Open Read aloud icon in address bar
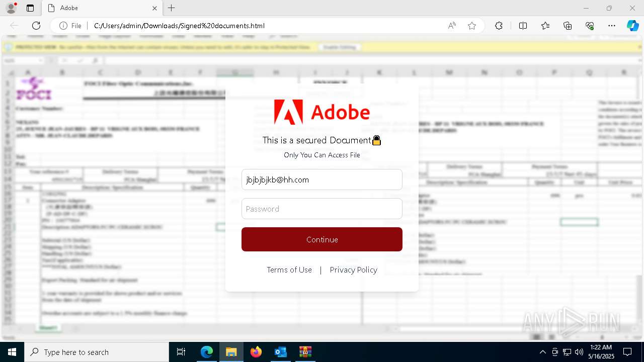 coord(452,26)
